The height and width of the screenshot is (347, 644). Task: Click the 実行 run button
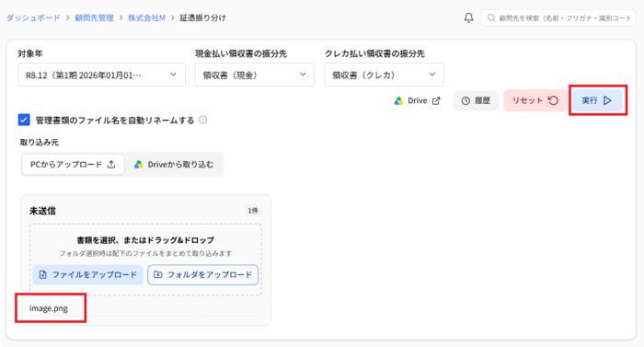point(597,100)
